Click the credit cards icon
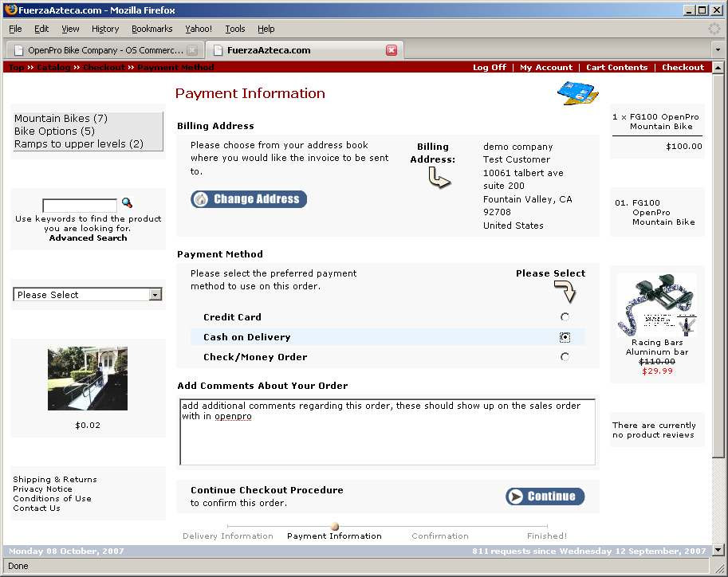The width and height of the screenshot is (728, 577). pyautogui.click(x=577, y=93)
